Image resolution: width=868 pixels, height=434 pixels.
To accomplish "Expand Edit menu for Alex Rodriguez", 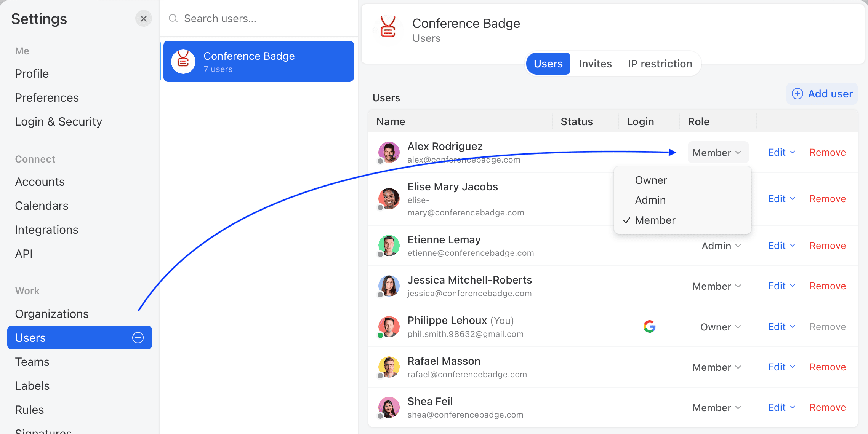I will click(x=782, y=152).
